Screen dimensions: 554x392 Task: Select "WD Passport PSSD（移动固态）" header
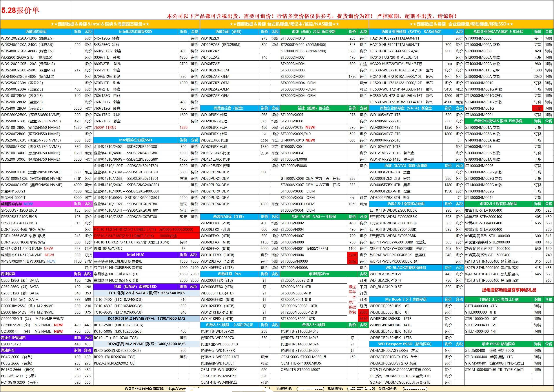[x=406, y=344]
